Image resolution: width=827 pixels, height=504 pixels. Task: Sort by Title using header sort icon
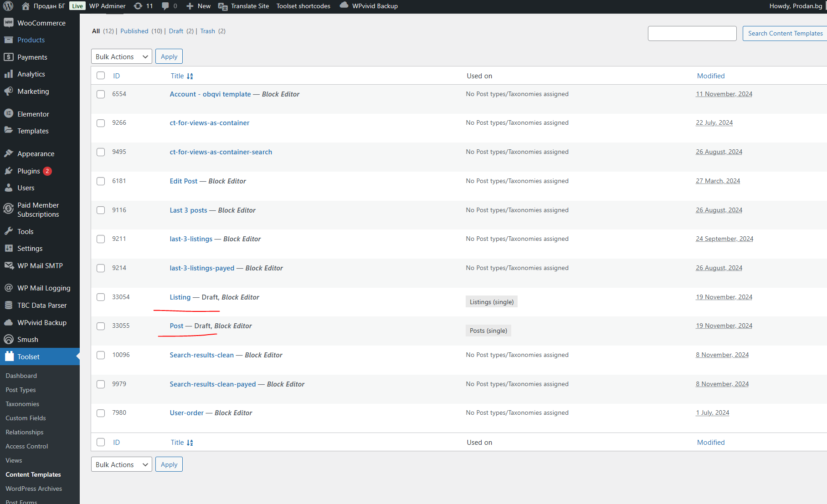tap(190, 76)
